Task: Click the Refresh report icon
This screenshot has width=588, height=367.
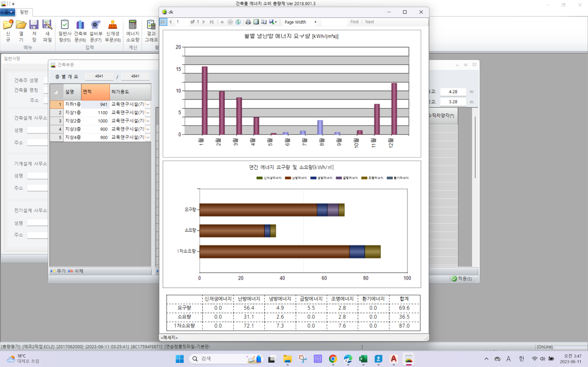Action: click(x=238, y=22)
